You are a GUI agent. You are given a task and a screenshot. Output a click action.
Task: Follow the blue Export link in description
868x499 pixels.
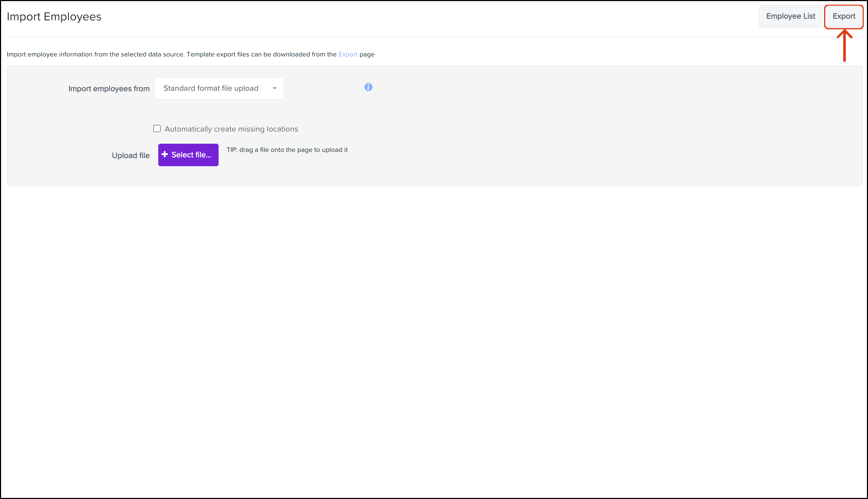point(348,54)
